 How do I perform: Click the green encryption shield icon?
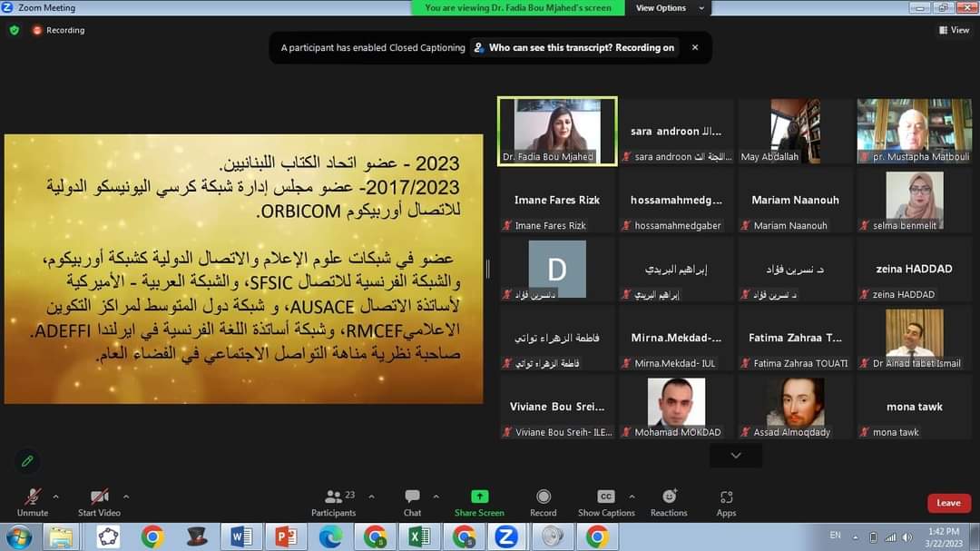(x=15, y=30)
